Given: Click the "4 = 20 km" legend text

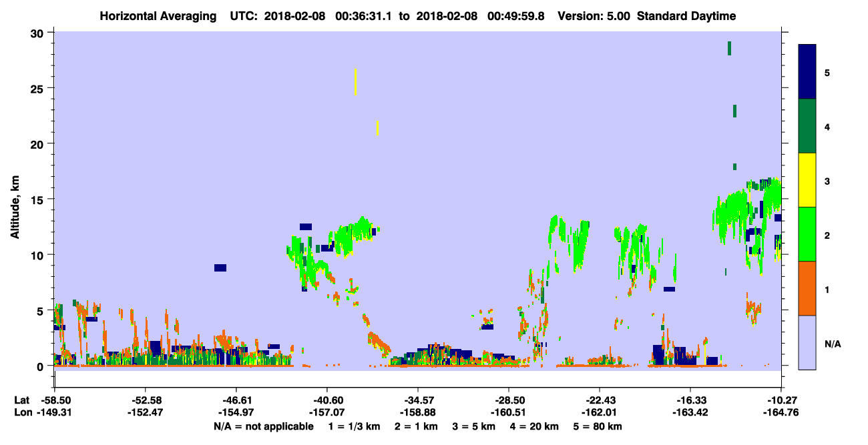Looking at the screenshot, I should pos(535,426).
